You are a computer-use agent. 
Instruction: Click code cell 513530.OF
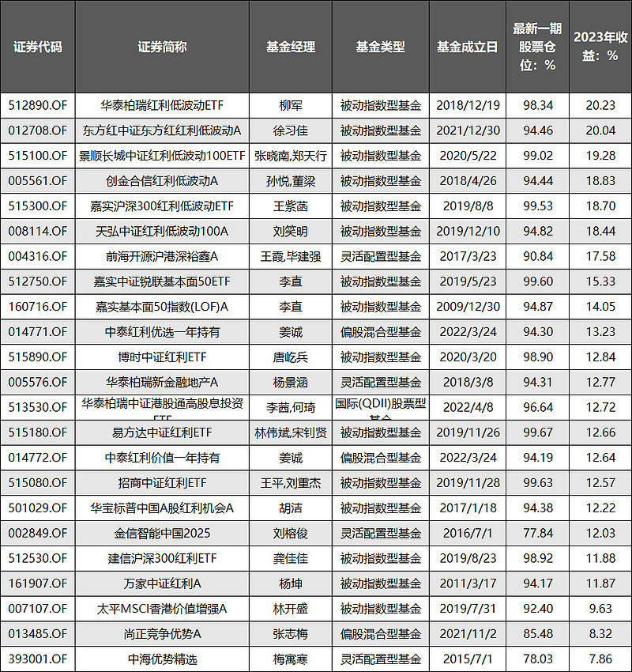coord(38,408)
